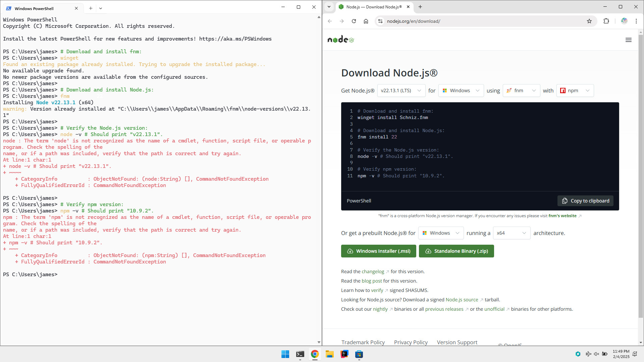Open the system tray security shield icon
644x362 pixels.
pyautogui.click(x=578, y=354)
